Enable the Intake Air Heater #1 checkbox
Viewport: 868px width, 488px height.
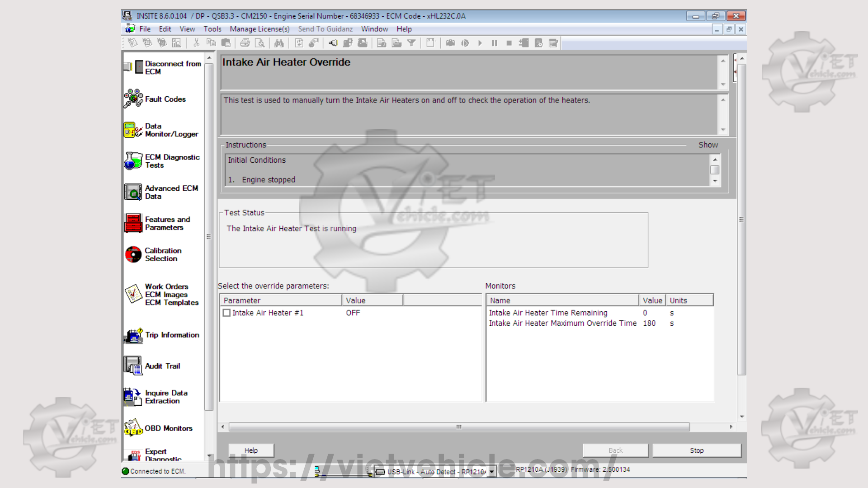(226, 313)
